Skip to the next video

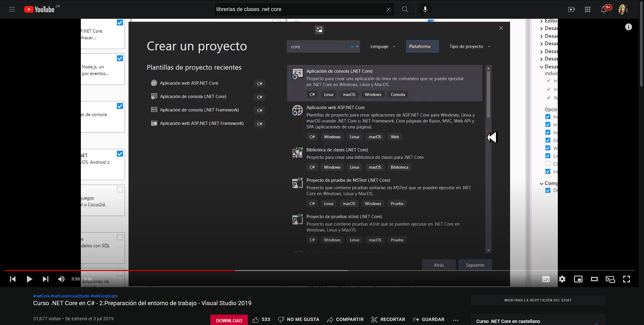point(45,279)
